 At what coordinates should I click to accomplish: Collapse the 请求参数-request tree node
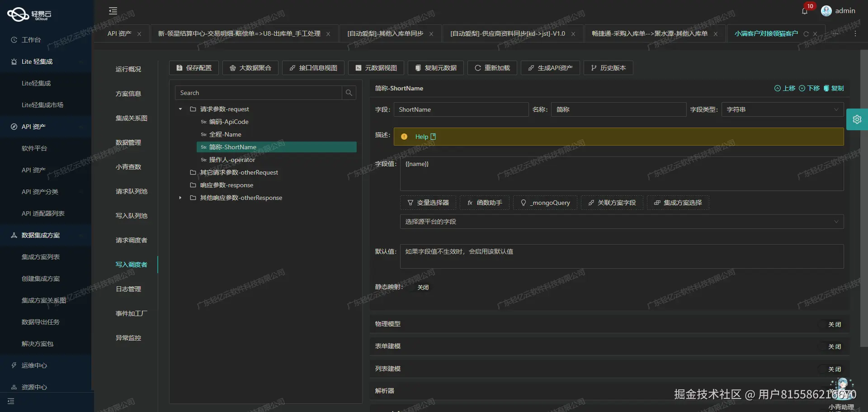(x=180, y=109)
